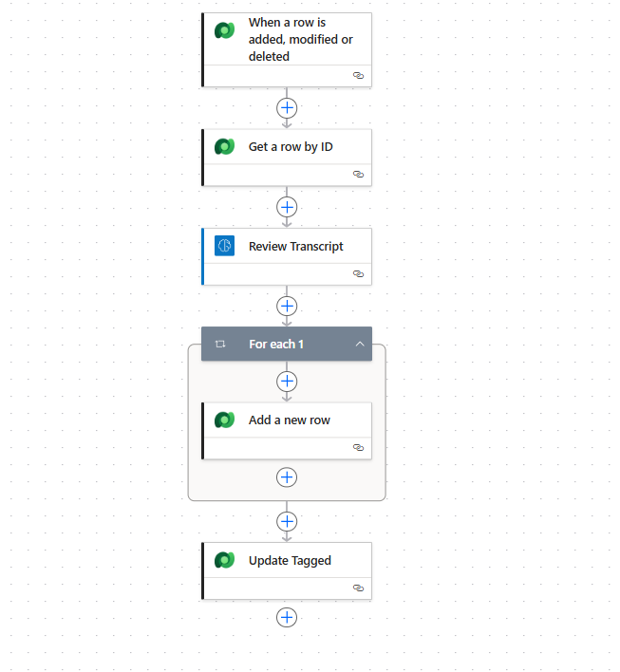
Task: Collapse the For each 1 loop
Action: pos(360,344)
